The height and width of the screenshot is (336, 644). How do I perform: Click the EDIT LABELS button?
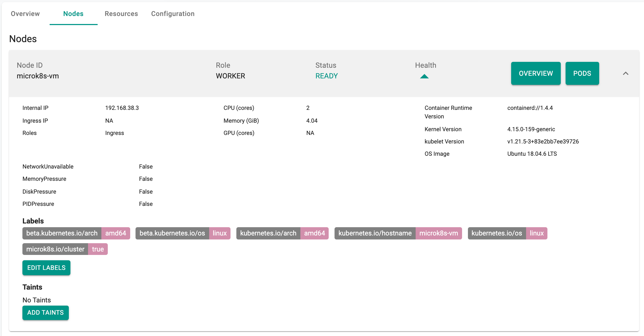coord(46,267)
